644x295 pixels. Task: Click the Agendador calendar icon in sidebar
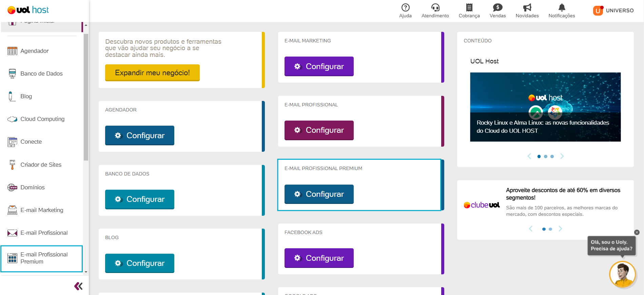pyautogui.click(x=12, y=51)
